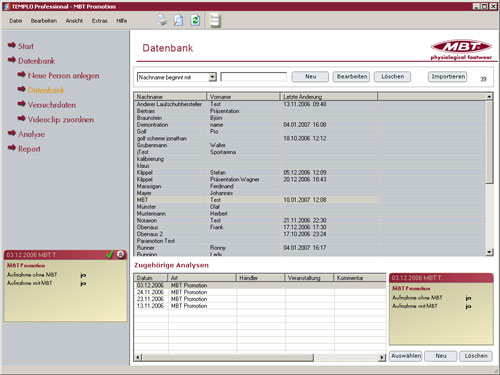
Task: Click the MBT physiological footwear logo
Action: [x=461, y=50]
